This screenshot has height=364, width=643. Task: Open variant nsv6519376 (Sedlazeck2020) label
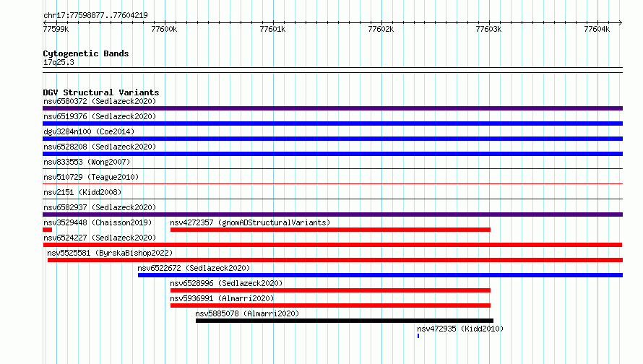(x=100, y=116)
